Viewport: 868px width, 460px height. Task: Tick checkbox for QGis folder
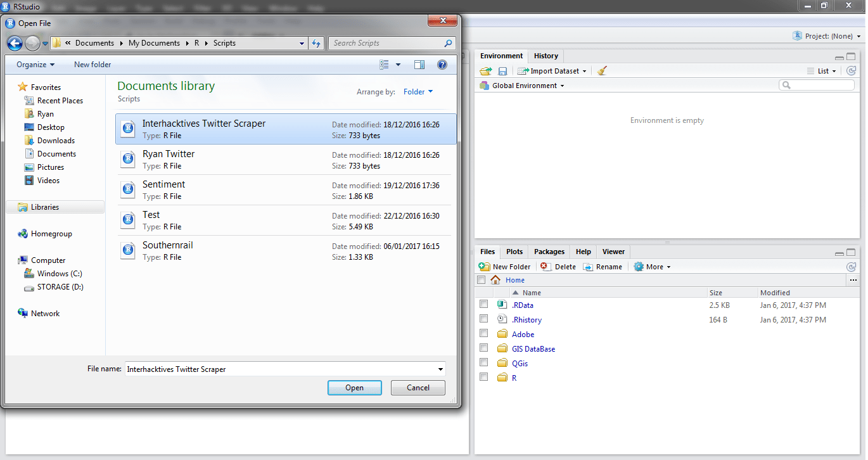(484, 362)
